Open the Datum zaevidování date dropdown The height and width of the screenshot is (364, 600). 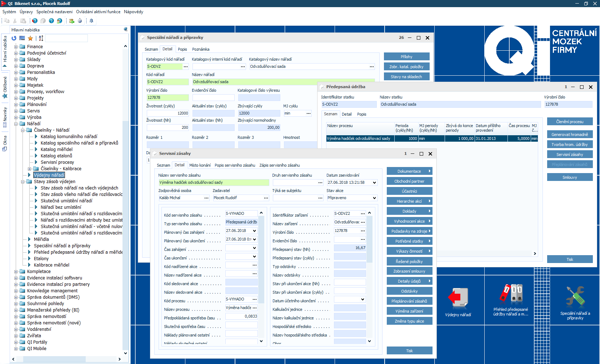click(374, 183)
